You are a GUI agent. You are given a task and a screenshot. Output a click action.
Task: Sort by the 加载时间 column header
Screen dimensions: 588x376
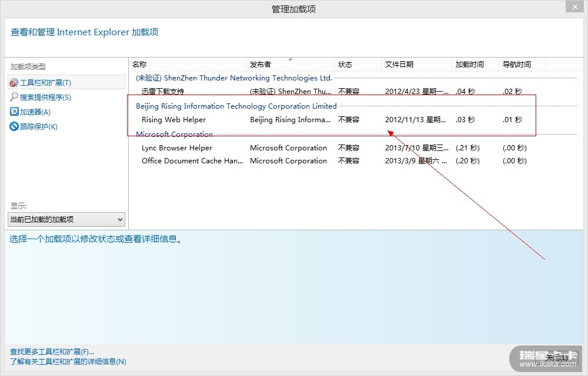coord(475,65)
